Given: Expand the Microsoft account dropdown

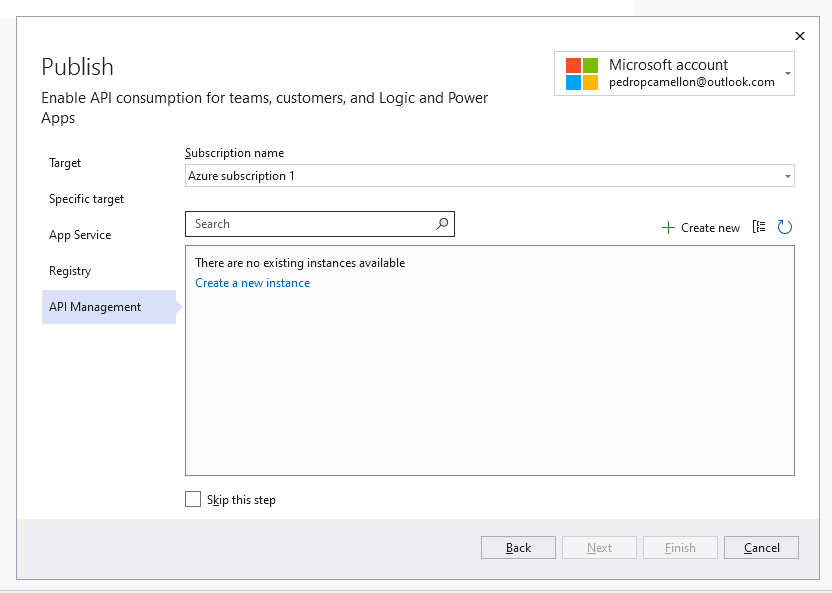Looking at the screenshot, I should [789, 72].
